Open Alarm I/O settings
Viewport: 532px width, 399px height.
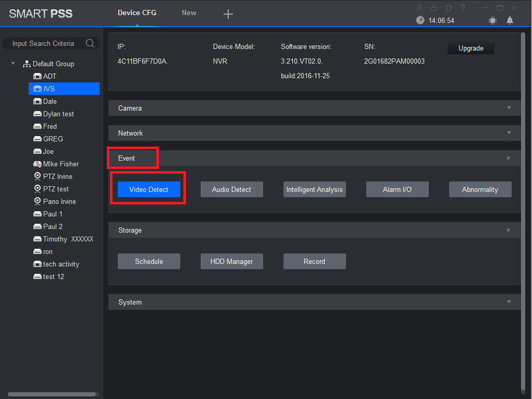pyautogui.click(x=397, y=189)
